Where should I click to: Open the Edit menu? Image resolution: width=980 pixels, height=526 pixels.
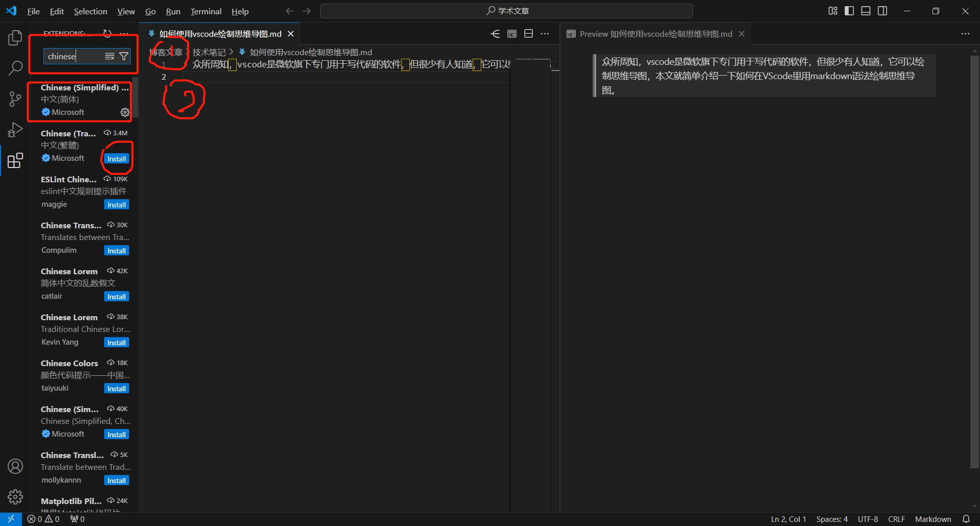point(57,11)
